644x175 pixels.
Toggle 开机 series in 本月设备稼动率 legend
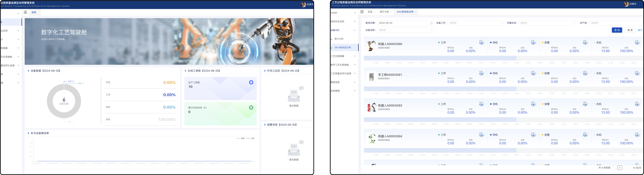(241, 139)
